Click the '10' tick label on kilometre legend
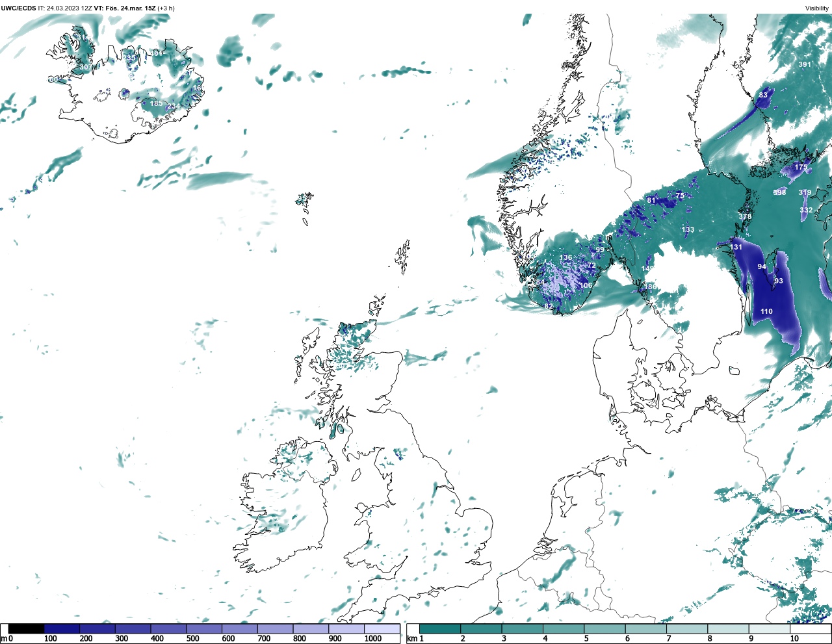This screenshot has height=644, width=832. [794, 639]
